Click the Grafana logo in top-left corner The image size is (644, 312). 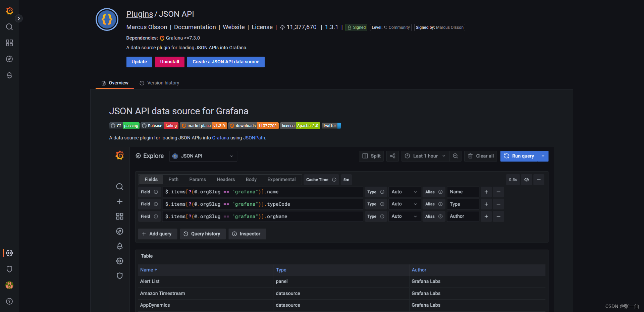point(9,10)
